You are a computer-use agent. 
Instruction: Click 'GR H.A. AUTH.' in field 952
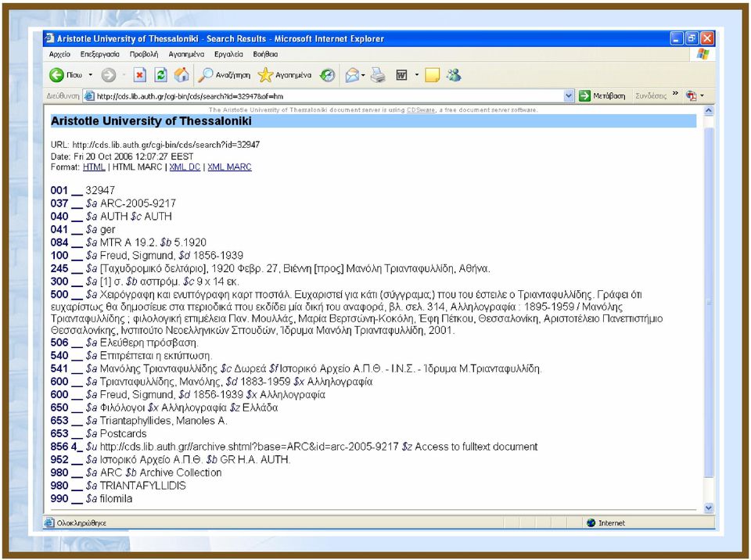coord(255,459)
